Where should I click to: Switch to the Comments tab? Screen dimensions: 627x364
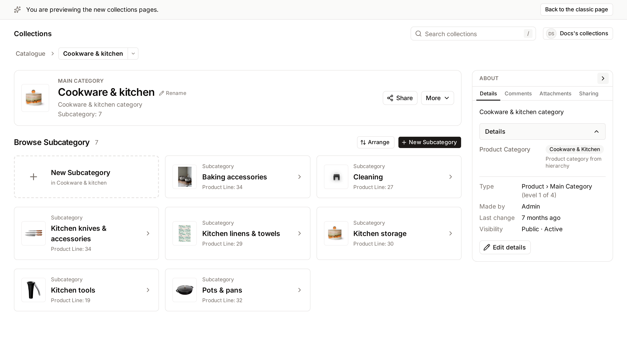(518, 94)
